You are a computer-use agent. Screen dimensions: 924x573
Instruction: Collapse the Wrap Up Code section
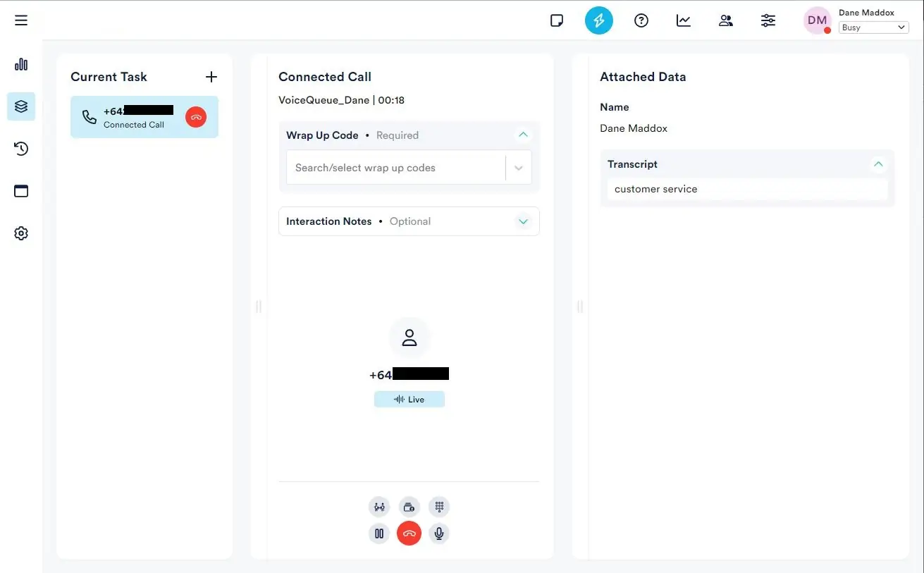click(x=523, y=135)
